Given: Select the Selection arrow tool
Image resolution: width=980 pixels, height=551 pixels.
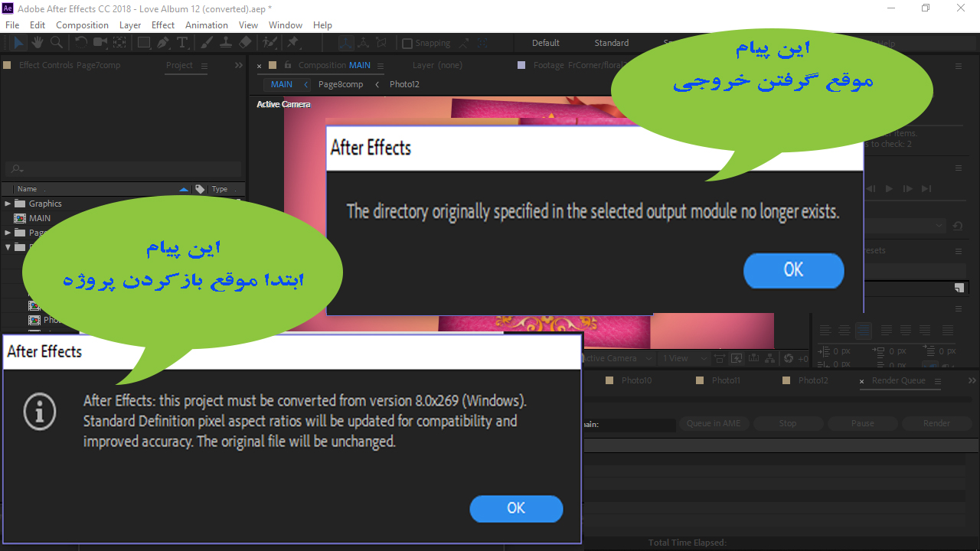Looking at the screenshot, I should 18,43.
